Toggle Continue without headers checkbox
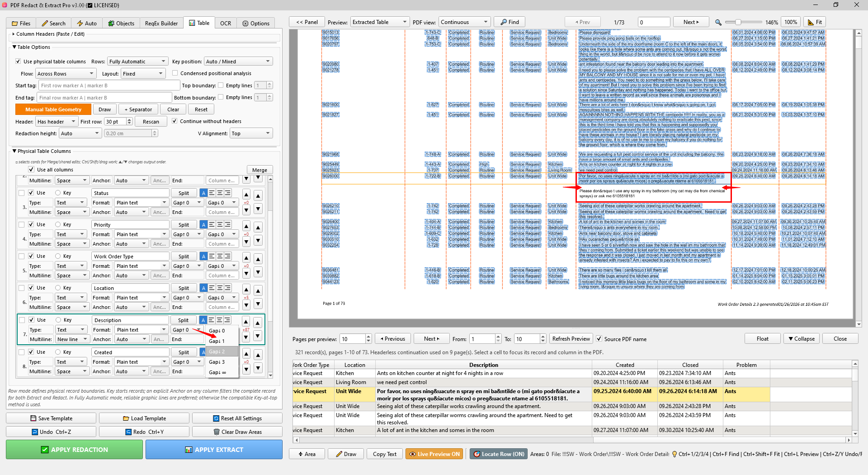 point(175,121)
